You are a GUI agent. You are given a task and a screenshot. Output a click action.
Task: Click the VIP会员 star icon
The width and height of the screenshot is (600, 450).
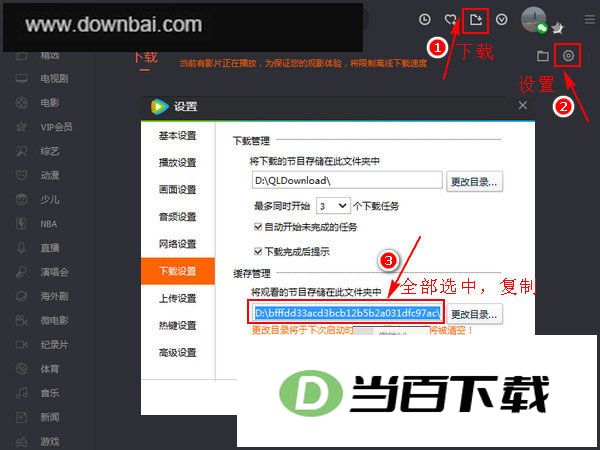coord(21,127)
